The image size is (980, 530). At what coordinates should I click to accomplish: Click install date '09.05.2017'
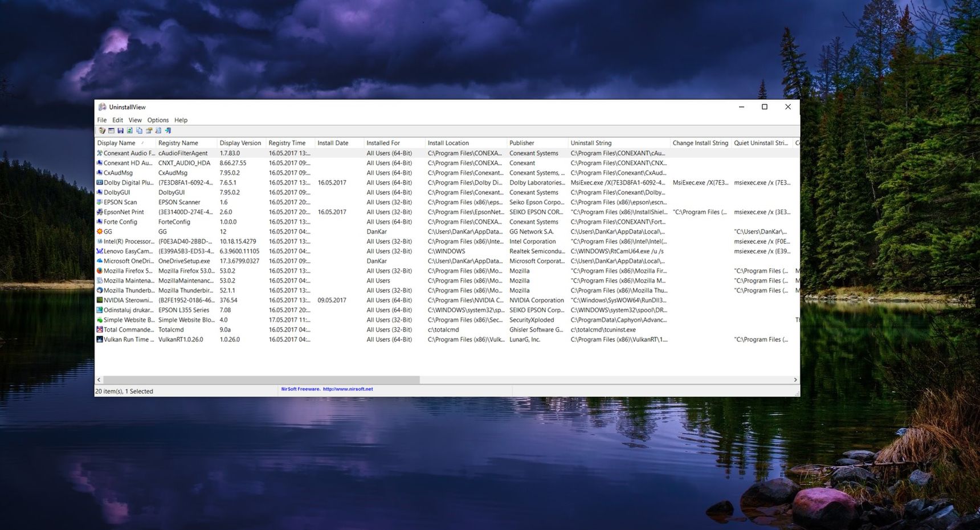[x=332, y=300]
